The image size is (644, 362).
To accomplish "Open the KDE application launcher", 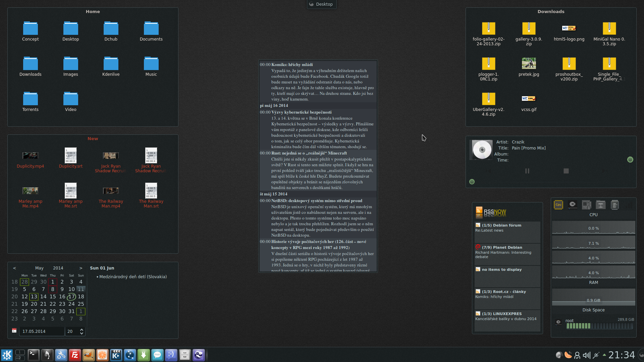I will coord(7,355).
